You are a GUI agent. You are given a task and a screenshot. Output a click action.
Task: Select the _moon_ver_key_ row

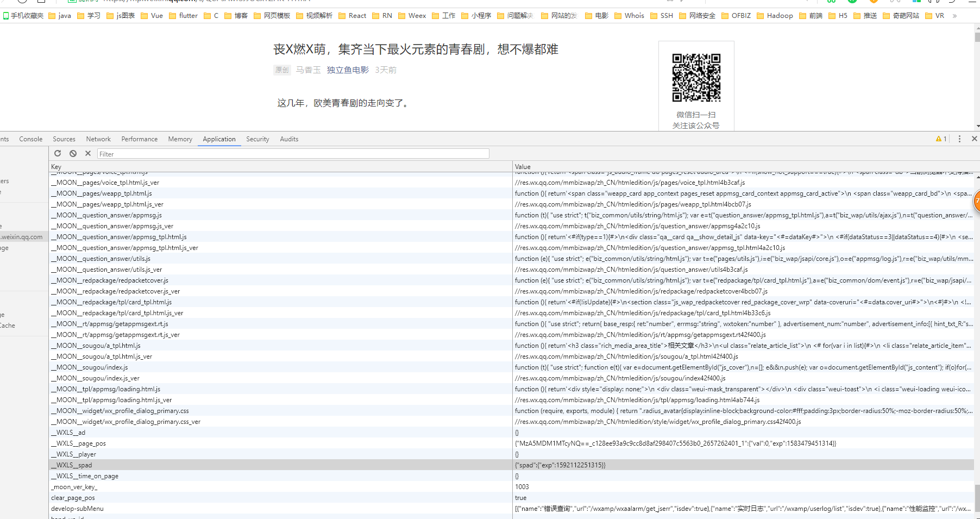(280, 487)
